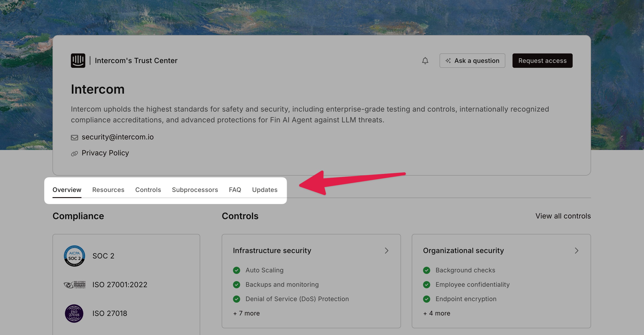Click the Compliance section heading
This screenshot has width=644, height=335.
(x=78, y=216)
